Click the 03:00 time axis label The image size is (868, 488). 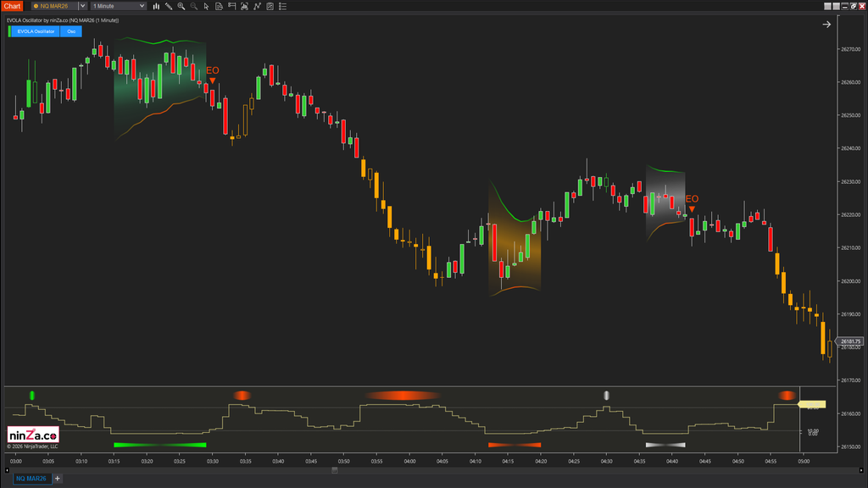tap(16, 461)
